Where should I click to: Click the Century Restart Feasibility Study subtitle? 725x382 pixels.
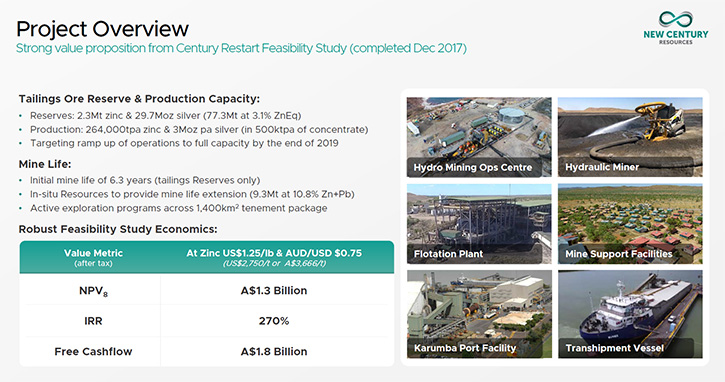241,48
